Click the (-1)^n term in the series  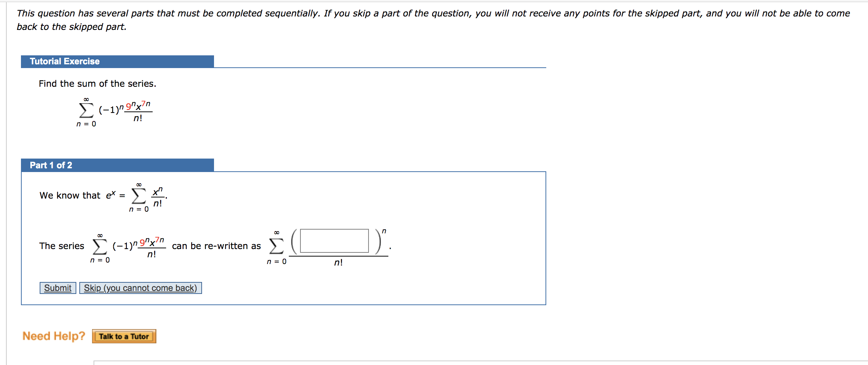click(109, 110)
